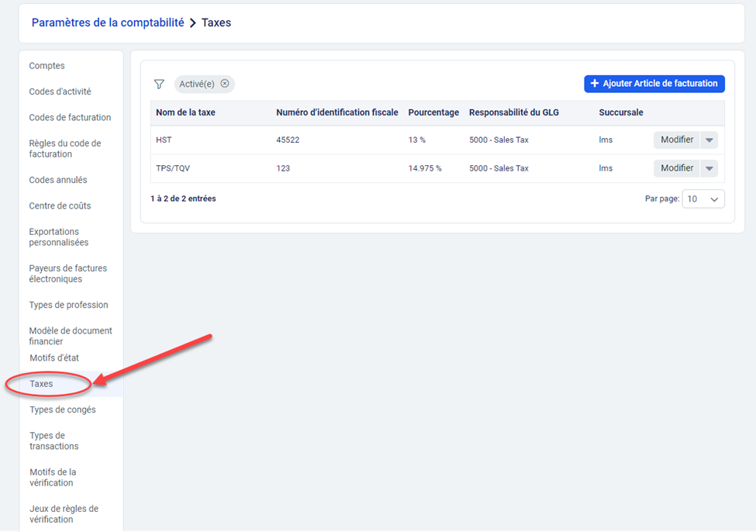Open the Par page 10 dropdown
The height and width of the screenshot is (532, 756).
(703, 199)
